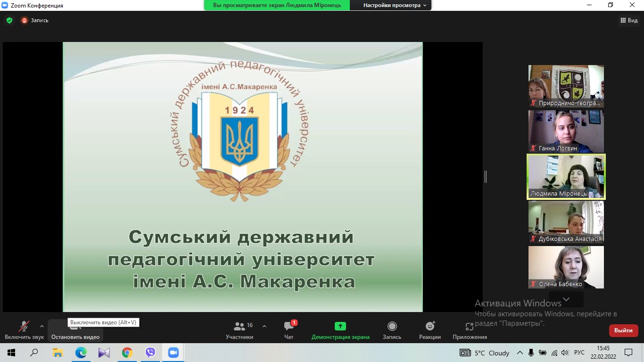This screenshot has height=362, width=644.
Task: Open Настройки просмотра dropdown
Action: pyautogui.click(x=394, y=5)
